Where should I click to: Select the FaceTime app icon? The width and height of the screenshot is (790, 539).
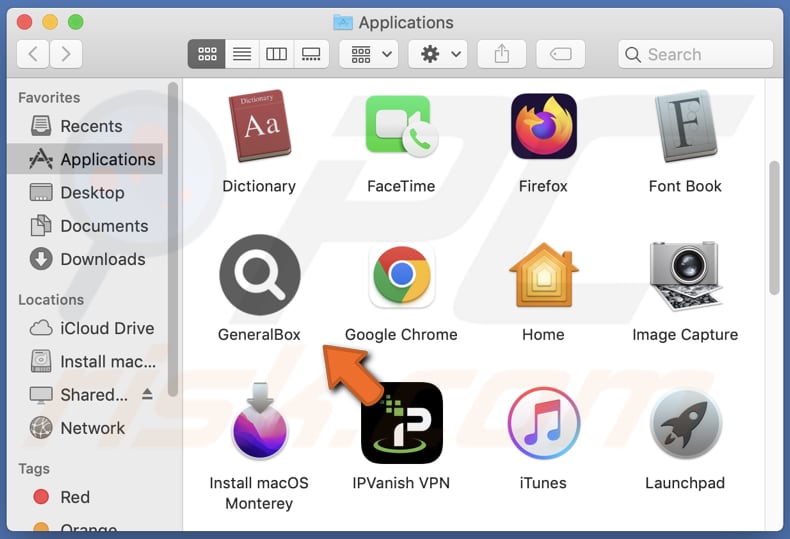(x=402, y=126)
